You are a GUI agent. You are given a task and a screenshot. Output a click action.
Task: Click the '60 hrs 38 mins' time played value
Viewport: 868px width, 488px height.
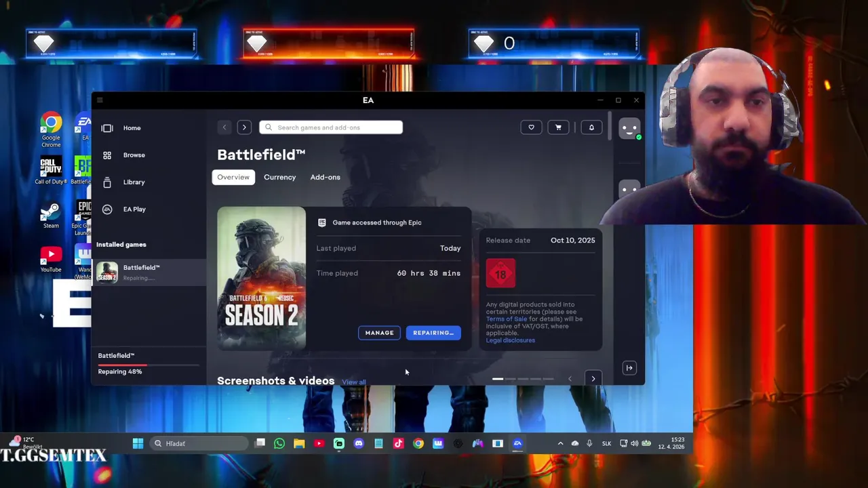(x=429, y=273)
